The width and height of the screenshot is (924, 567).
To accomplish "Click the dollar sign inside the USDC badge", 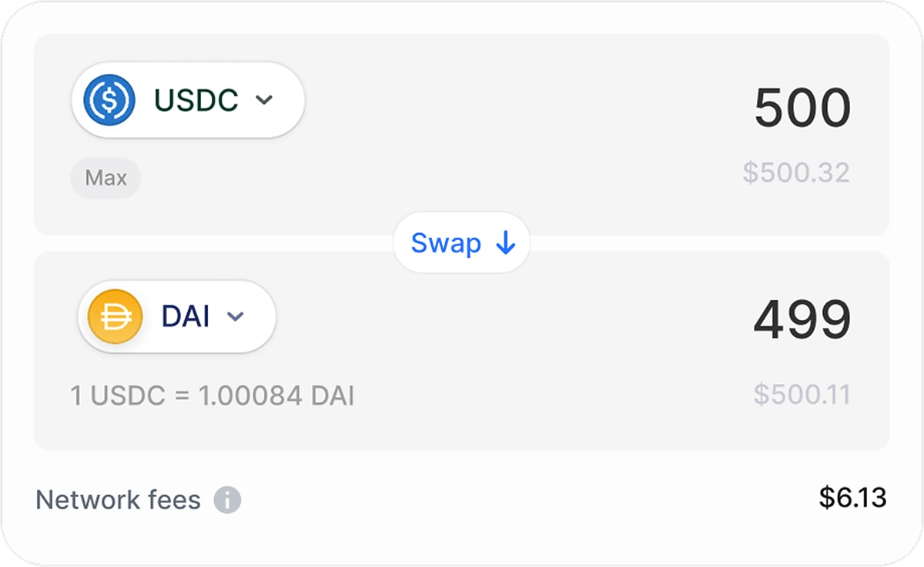I will tap(109, 100).
